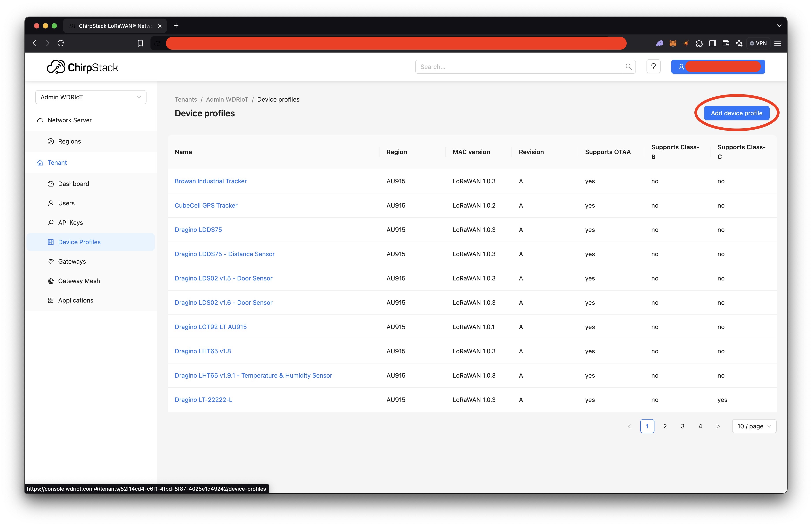The image size is (812, 526).
Task: Open Applications in the sidebar
Action: tap(91, 300)
